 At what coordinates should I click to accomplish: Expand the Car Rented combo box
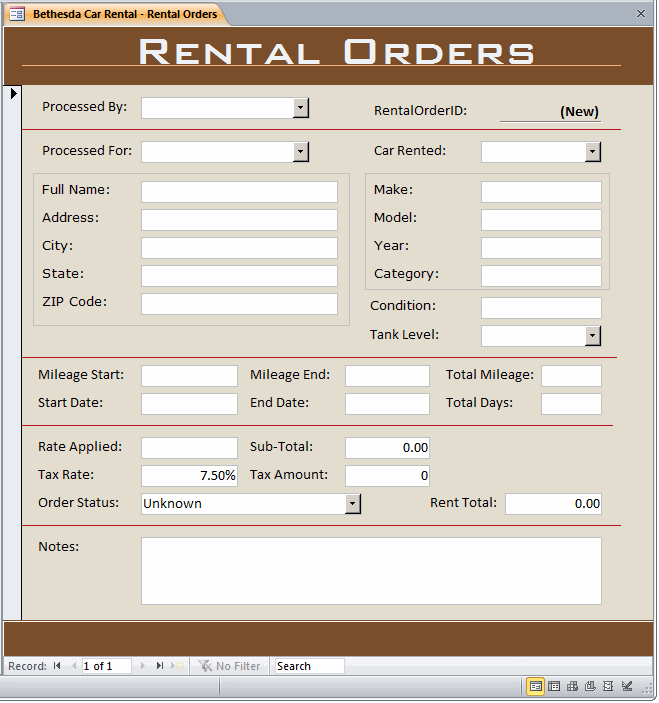tap(593, 152)
